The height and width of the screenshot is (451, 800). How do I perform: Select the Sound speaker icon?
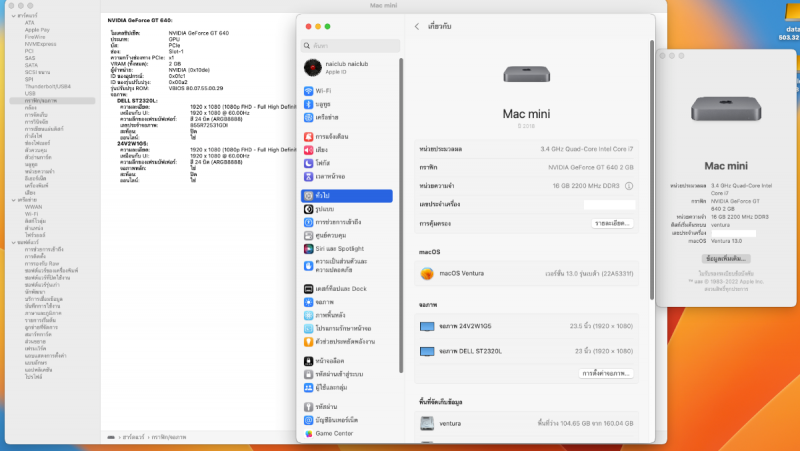pyautogui.click(x=308, y=150)
